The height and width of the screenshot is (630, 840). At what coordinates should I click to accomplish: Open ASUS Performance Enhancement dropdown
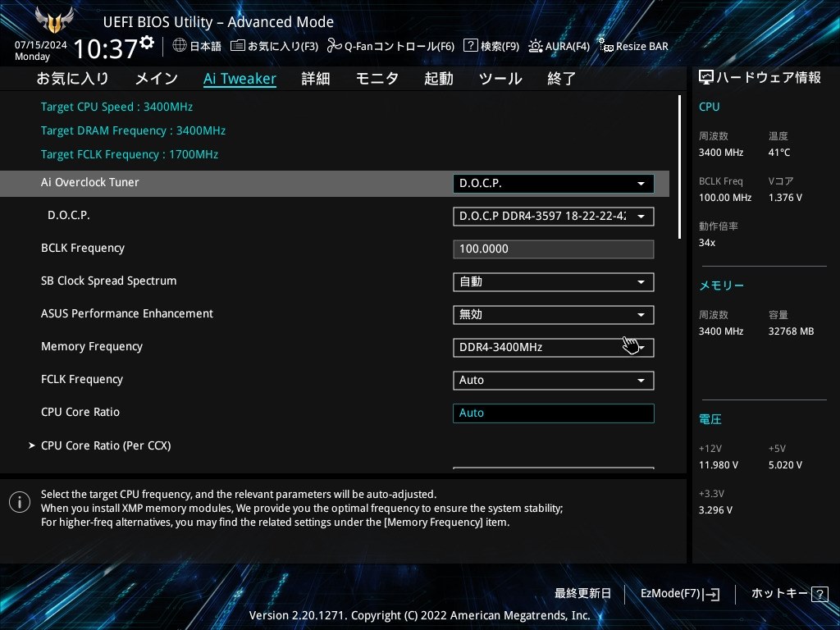pos(554,314)
